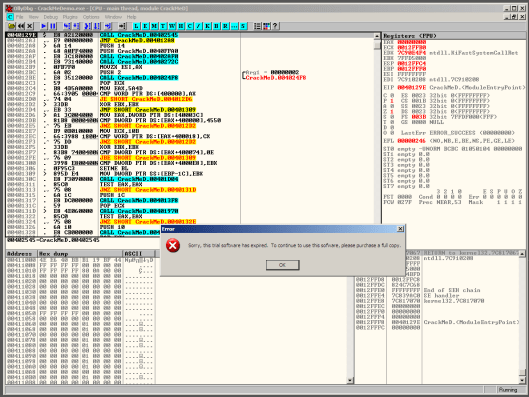Click the SETNE BL instruction row
This screenshot has width=529, height=397.
pyautogui.click(x=191, y=168)
